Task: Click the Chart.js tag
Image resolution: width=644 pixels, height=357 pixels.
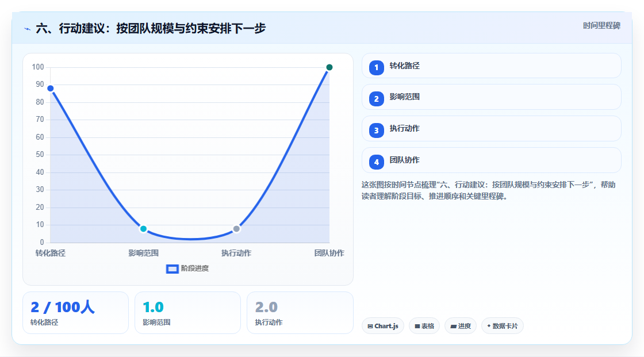Action: point(383,326)
